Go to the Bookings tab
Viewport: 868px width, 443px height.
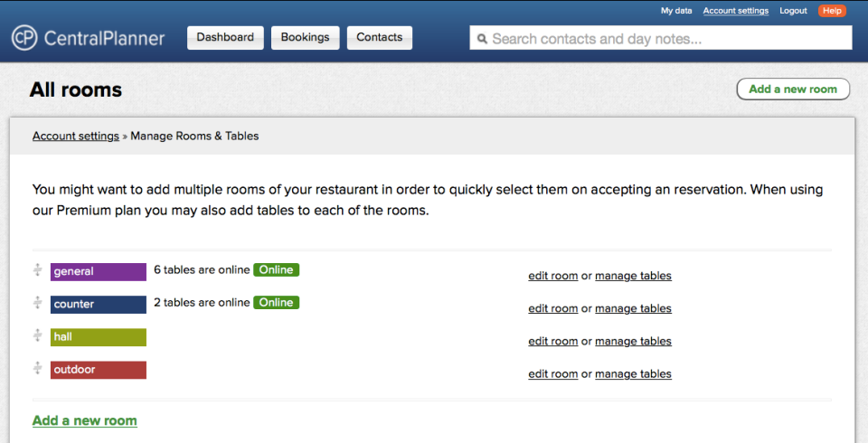click(306, 38)
